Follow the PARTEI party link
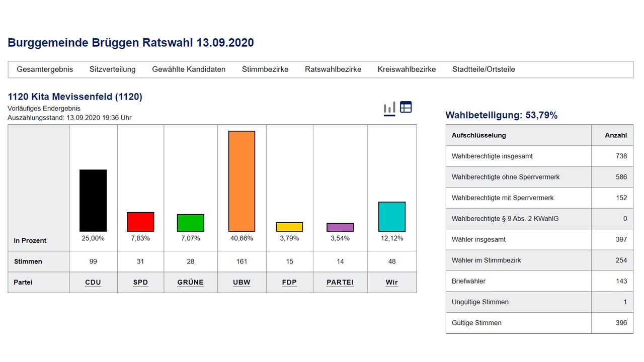The image size is (644, 362). pos(340,283)
